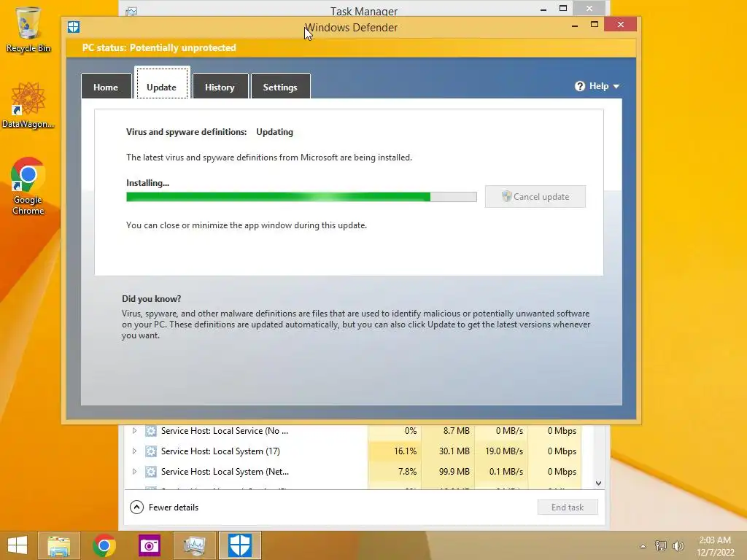747x560 pixels.
Task: Click the Cancel update button
Action: [535, 197]
